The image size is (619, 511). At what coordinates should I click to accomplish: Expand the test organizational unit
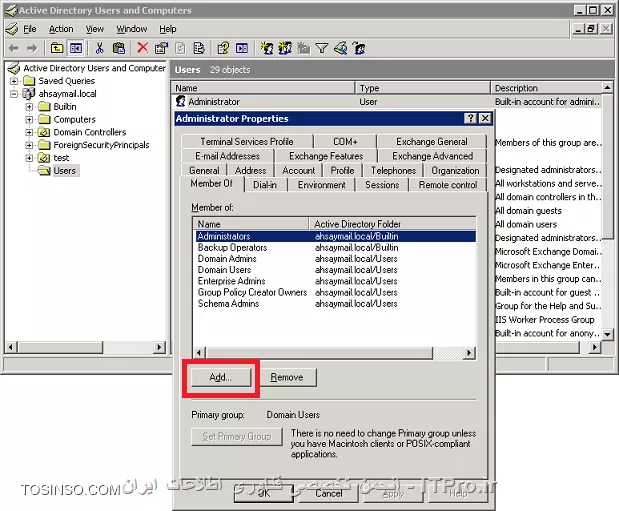point(29,158)
